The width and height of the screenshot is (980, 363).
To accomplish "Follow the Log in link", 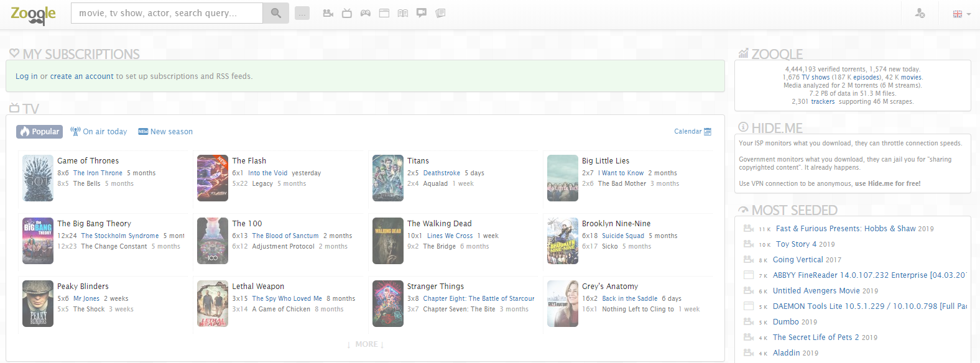I will click(x=27, y=76).
